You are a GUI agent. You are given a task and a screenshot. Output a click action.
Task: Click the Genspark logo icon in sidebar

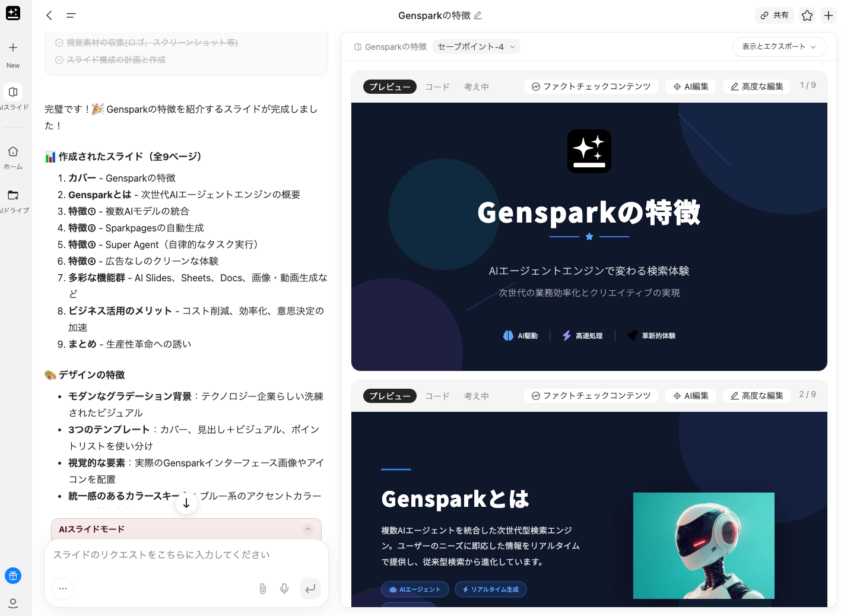coord(13,13)
